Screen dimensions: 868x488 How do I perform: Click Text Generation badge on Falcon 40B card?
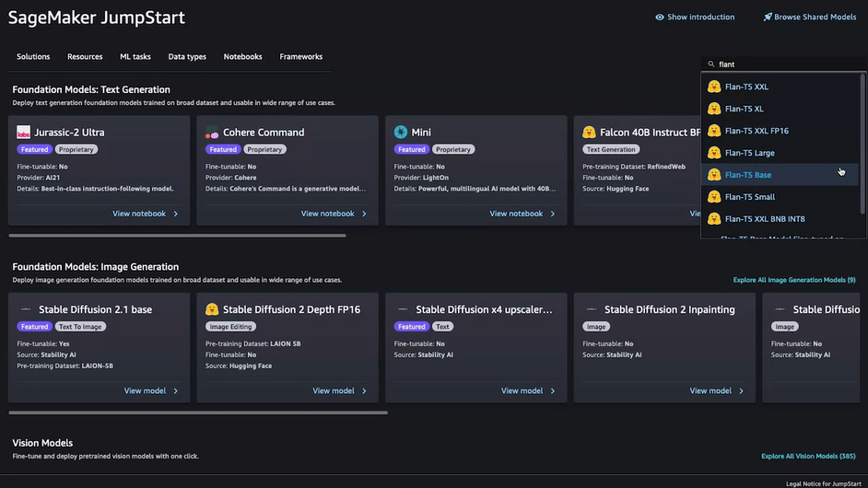(611, 149)
